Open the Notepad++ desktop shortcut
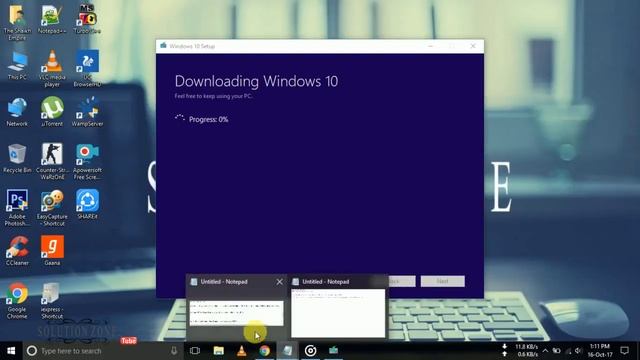Viewport: 640px width, 360px height. 52,19
